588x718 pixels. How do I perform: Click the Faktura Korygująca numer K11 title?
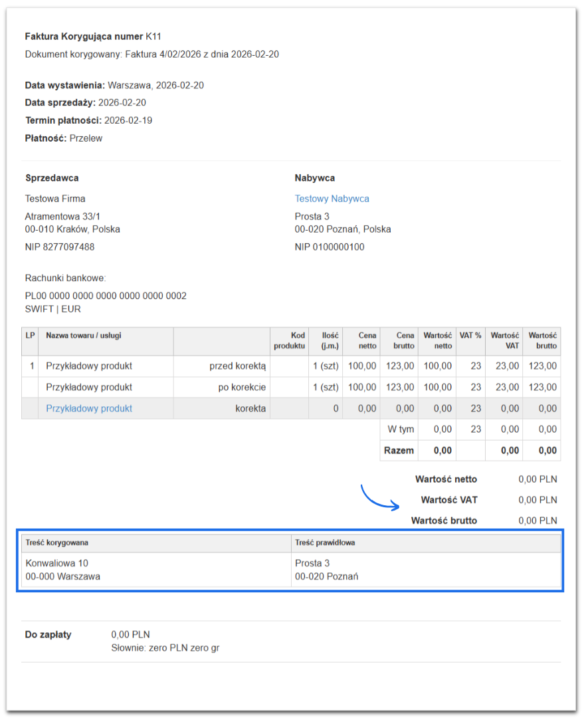(92, 37)
